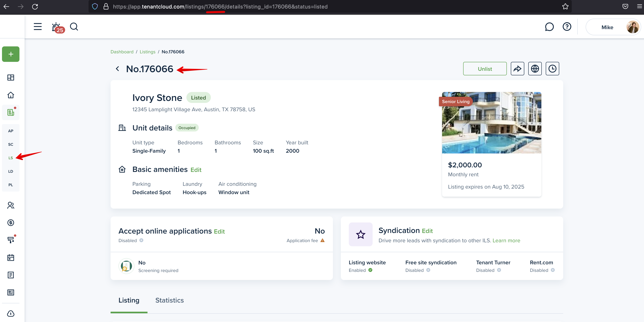Go back using browser back arrow
This screenshot has width=644, height=322.
pyautogui.click(x=7, y=7)
